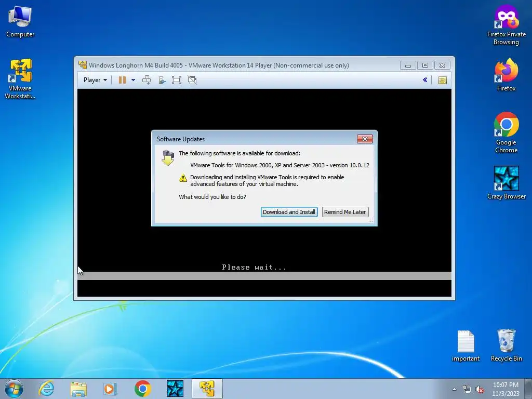Click the Software Updates dialog title
This screenshot has height=399, width=532.
click(x=181, y=139)
